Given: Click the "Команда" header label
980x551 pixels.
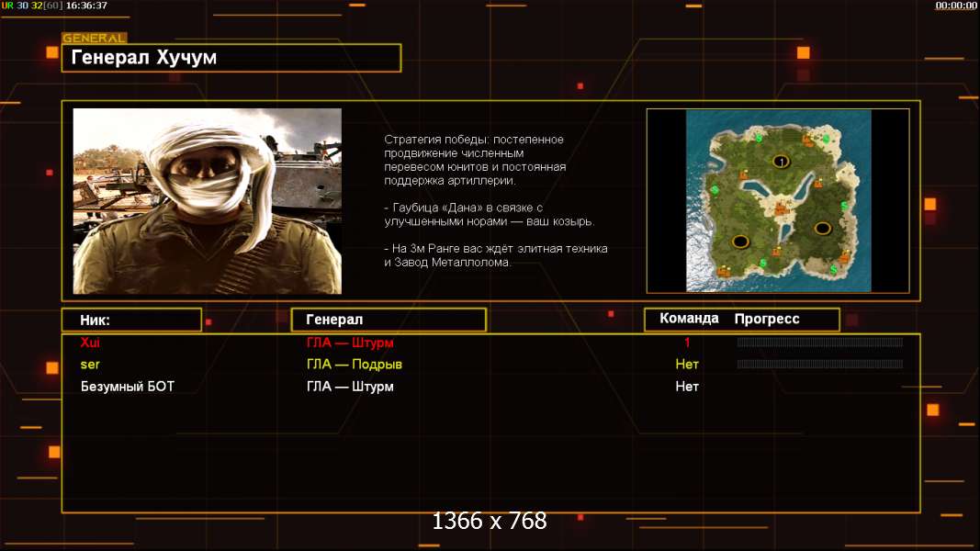Looking at the screenshot, I should (x=689, y=319).
